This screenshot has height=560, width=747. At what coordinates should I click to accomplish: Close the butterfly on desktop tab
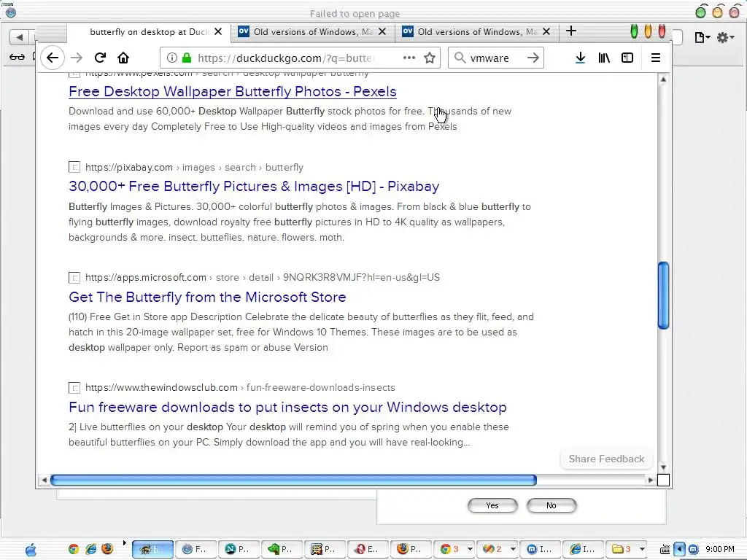click(218, 32)
